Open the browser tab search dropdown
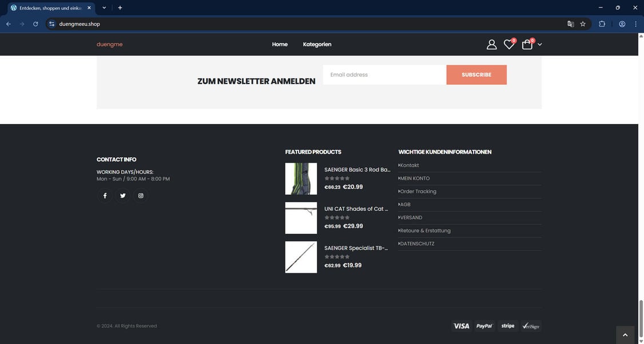Screen dimensions: 644x344 pyautogui.click(x=104, y=7)
